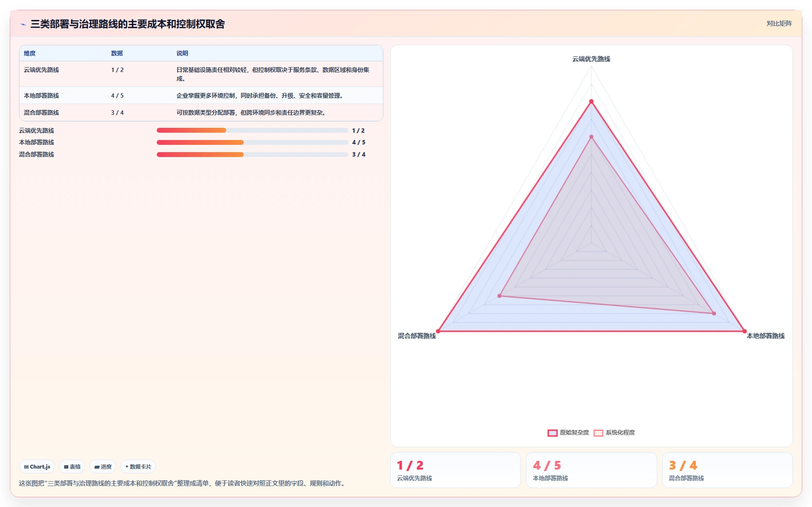
Task: Click the inner 系统化程度 point on 混合部署路线 axis
Action: tap(500, 296)
